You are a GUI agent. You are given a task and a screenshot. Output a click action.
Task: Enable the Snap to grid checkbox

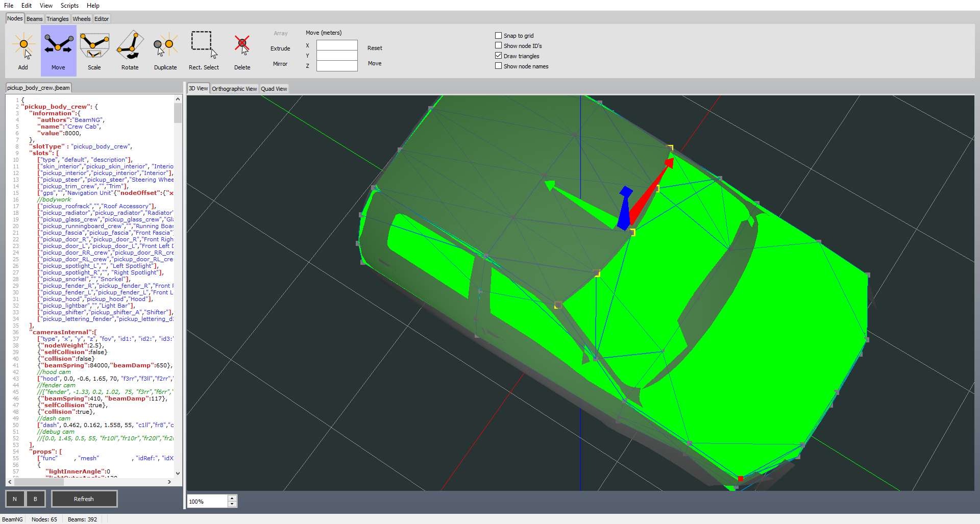[x=499, y=36]
